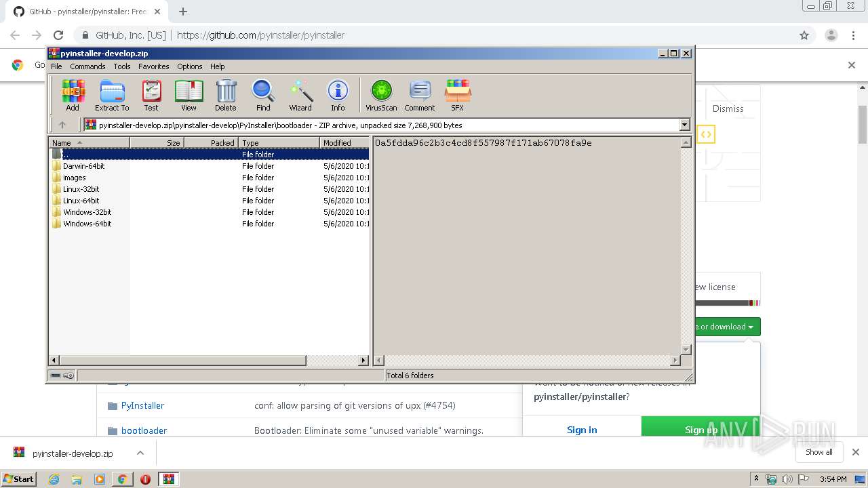Open the bootloader folder link on GitHub
This screenshot has height=488, width=868.
[x=144, y=430]
